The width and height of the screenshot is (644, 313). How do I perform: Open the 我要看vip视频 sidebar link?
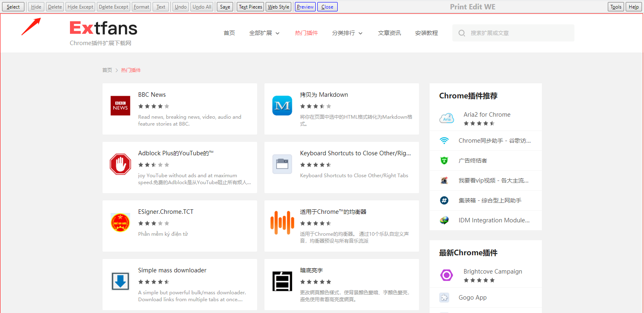[x=493, y=180]
